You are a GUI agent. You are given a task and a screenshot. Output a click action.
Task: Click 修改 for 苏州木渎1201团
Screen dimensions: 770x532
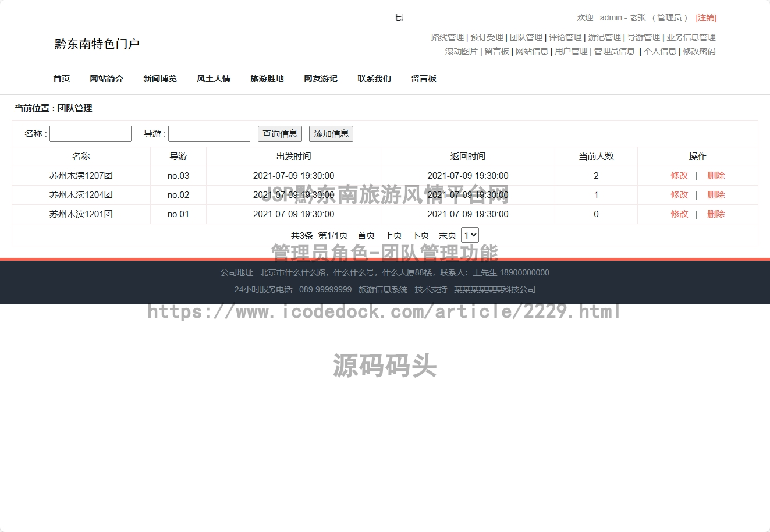[x=679, y=214]
